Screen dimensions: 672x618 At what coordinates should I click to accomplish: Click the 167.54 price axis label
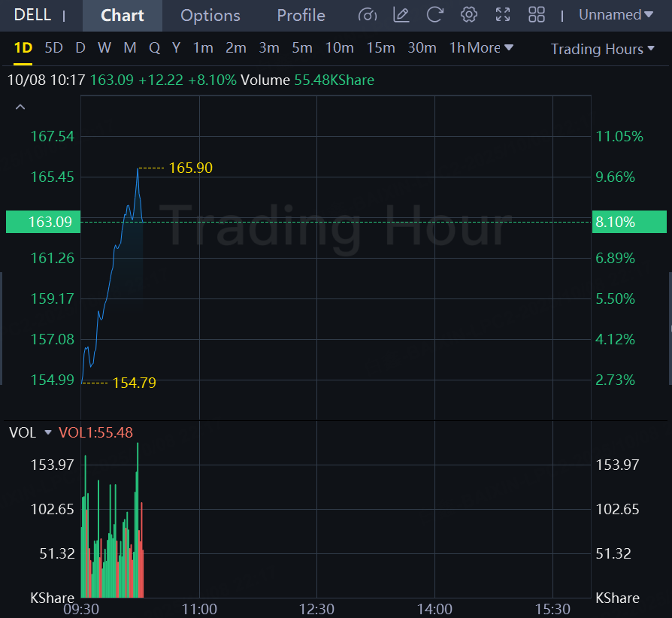(x=53, y=137)
